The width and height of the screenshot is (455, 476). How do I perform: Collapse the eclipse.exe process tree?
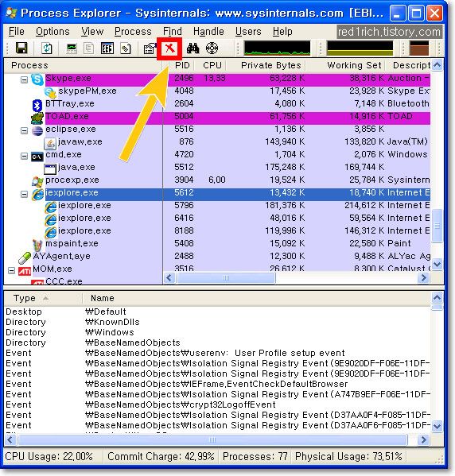point(24,131)
